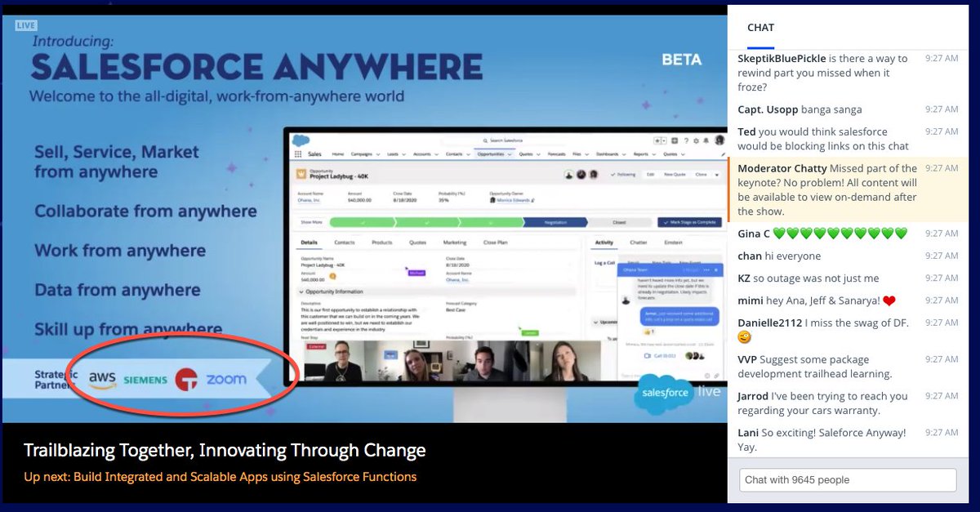This screenshot has width=980, height=512.
Task: Open the more actions menu in Ohana Team chat
Action: pos(707,270)
